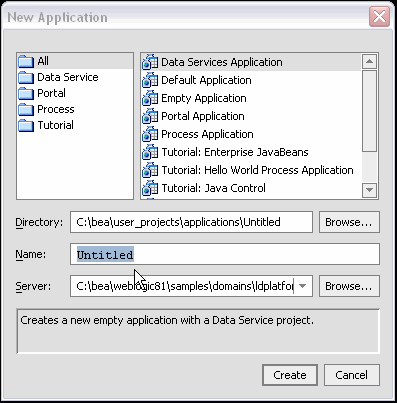Select Tutorial: Hello World Process Application text

tap(257, 170)
